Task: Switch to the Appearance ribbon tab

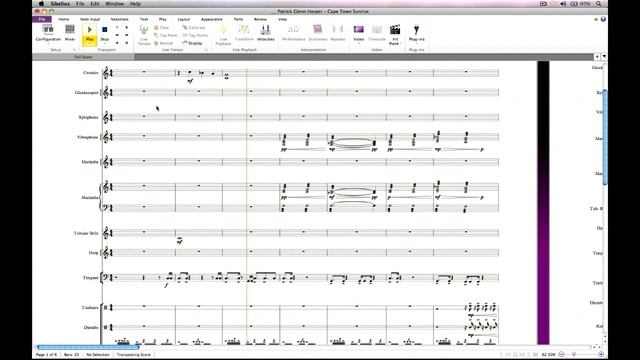Action: coord(211,19)
